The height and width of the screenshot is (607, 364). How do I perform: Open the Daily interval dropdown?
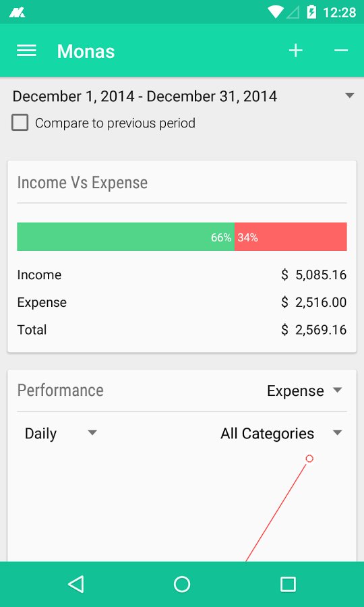(x=61, y=433)
